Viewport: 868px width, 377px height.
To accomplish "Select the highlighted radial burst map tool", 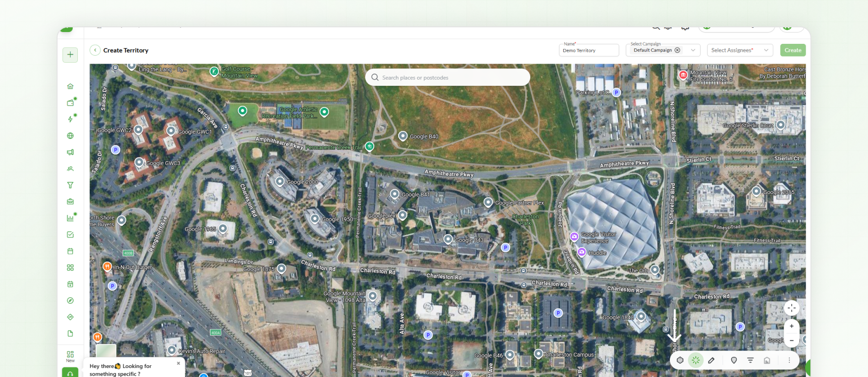I will [x=696, y=361].
